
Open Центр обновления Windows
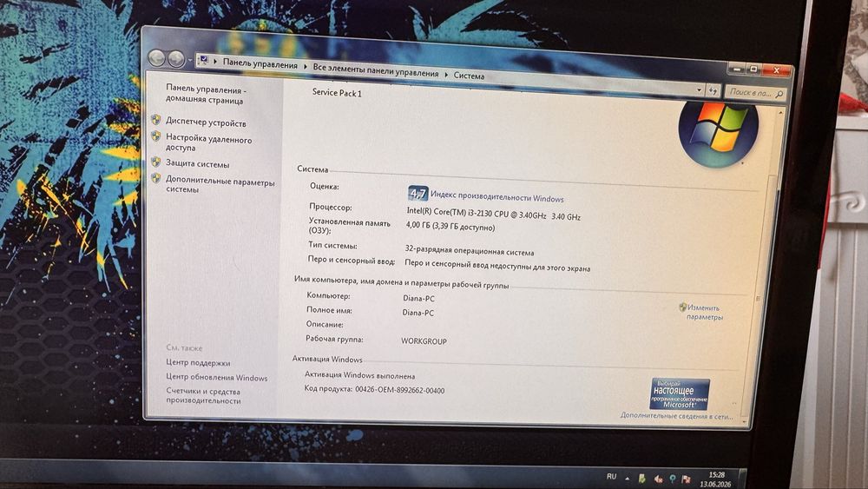click(216, 377)
